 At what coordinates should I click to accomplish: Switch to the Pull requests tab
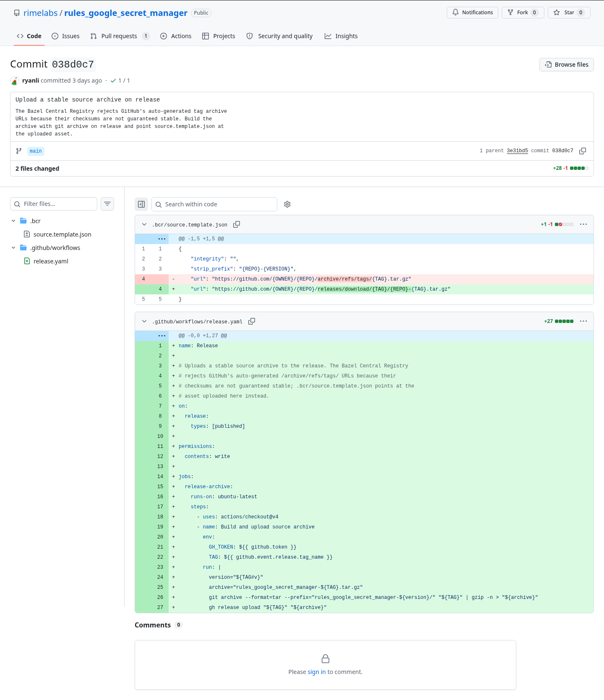tap(120, 36)
